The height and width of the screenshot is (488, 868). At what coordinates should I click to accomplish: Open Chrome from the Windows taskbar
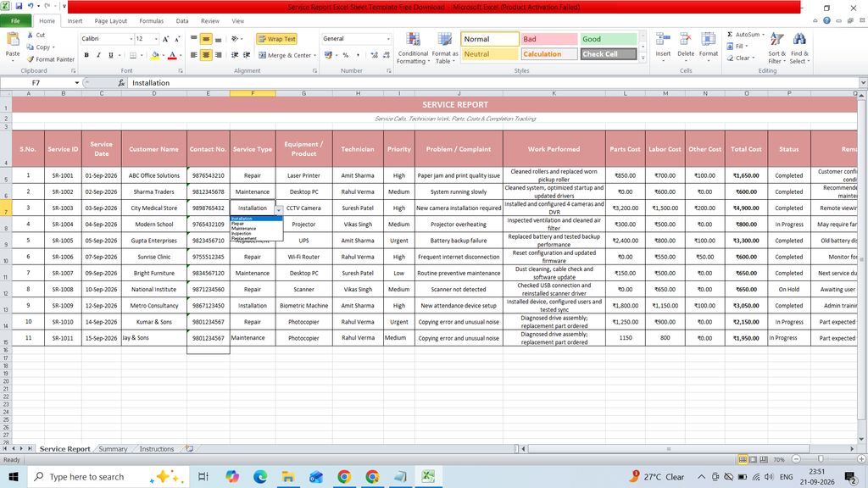click(344, 476)
